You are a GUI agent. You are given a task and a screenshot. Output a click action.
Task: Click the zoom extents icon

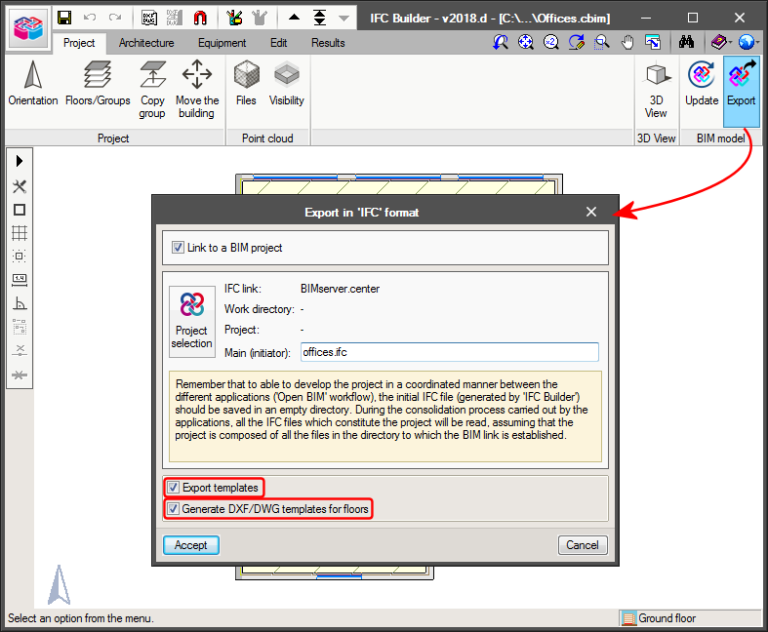point(526,42)
